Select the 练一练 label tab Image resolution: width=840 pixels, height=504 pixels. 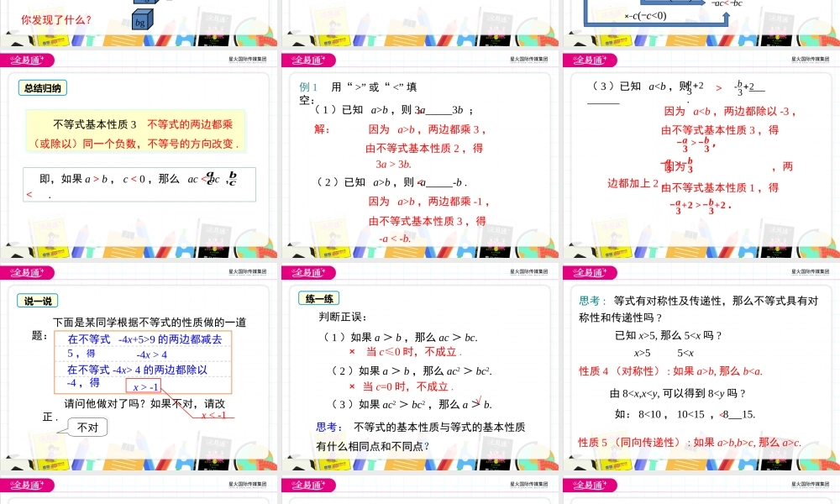pyautogui.click(x=318, y=297)
